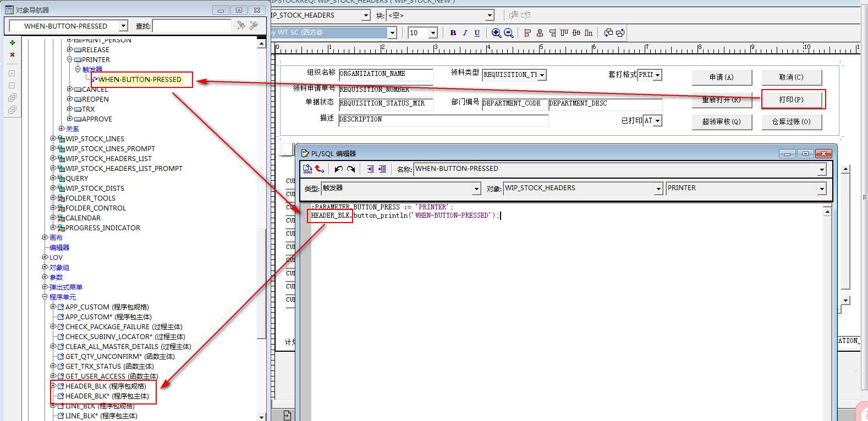Click the Align Bottom icon in the layout toolbar
This screenshot has width=868, height=421.
click(589, 33)
